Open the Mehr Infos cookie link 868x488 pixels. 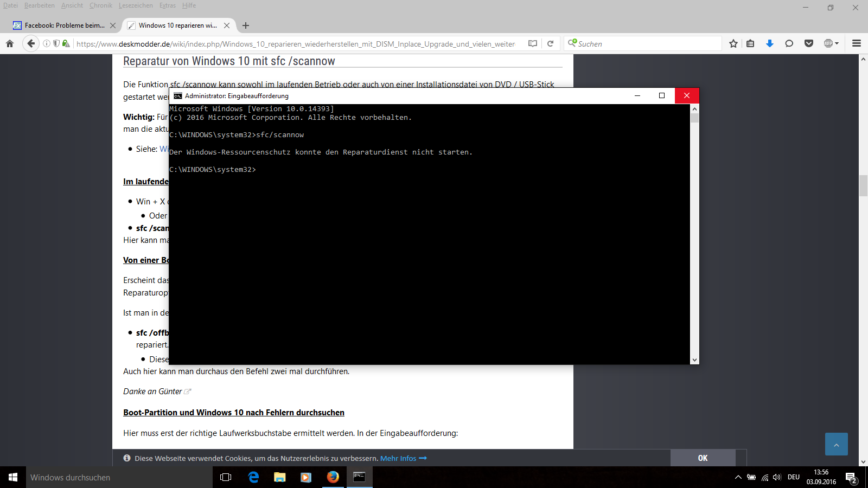[404, 458]
